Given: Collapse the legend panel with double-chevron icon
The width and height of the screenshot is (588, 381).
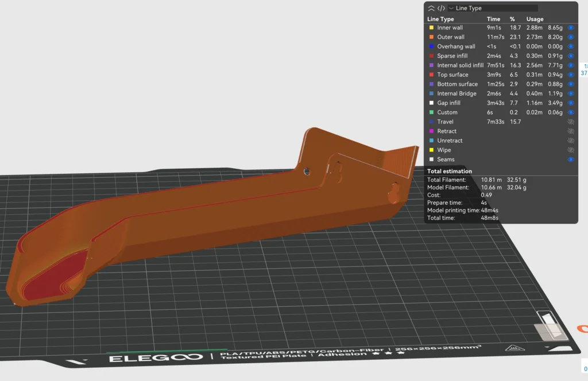Looking at the screenshot, I should click(431, 8).
